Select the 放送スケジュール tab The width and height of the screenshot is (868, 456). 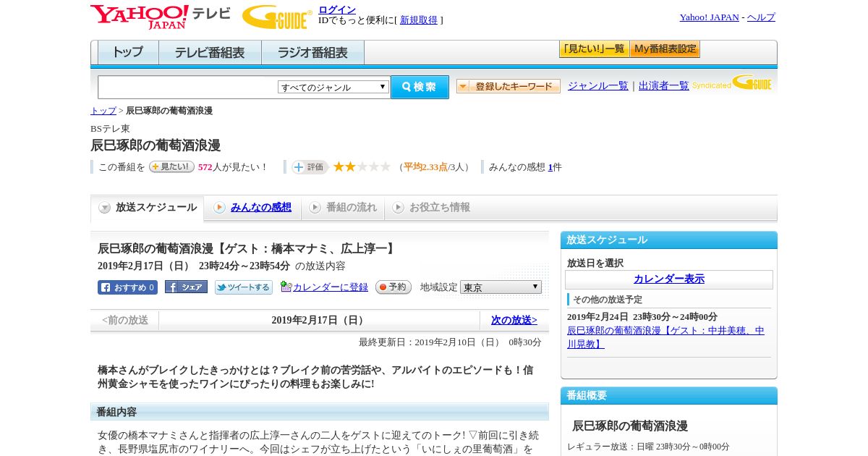148,208
